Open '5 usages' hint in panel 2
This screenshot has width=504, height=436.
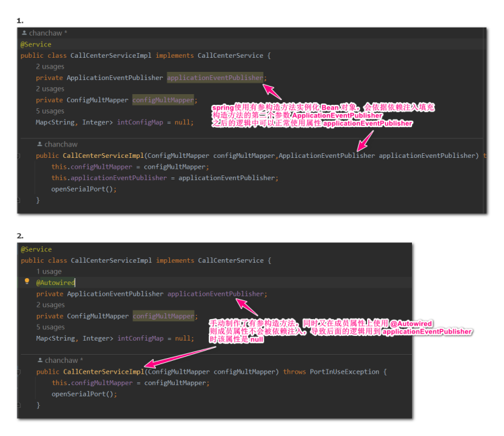coord(50,327)
